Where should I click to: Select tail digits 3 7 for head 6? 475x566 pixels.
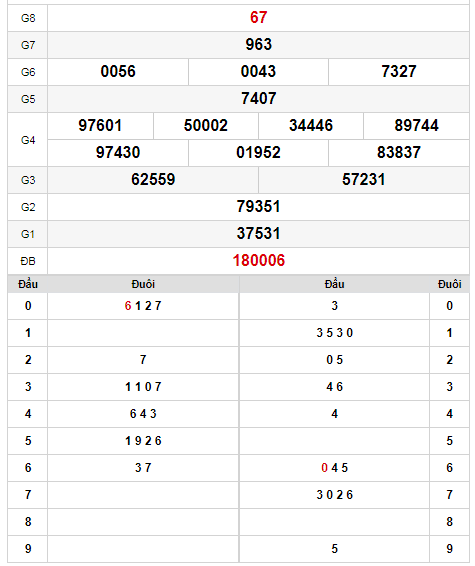tap(143, 468)
